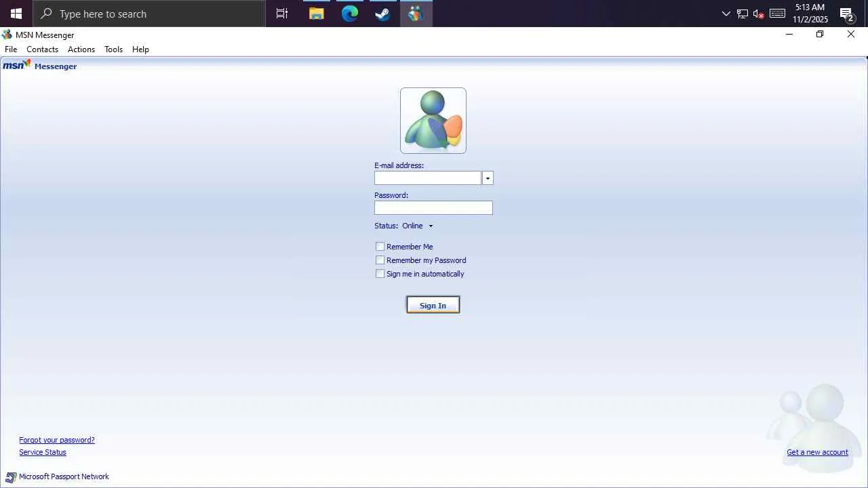Click the taskbar clock showing 5:13 AM
Image resolution: width=868 pixels, height=488 pixels.
pyautogui.click(x=810, y=14)
